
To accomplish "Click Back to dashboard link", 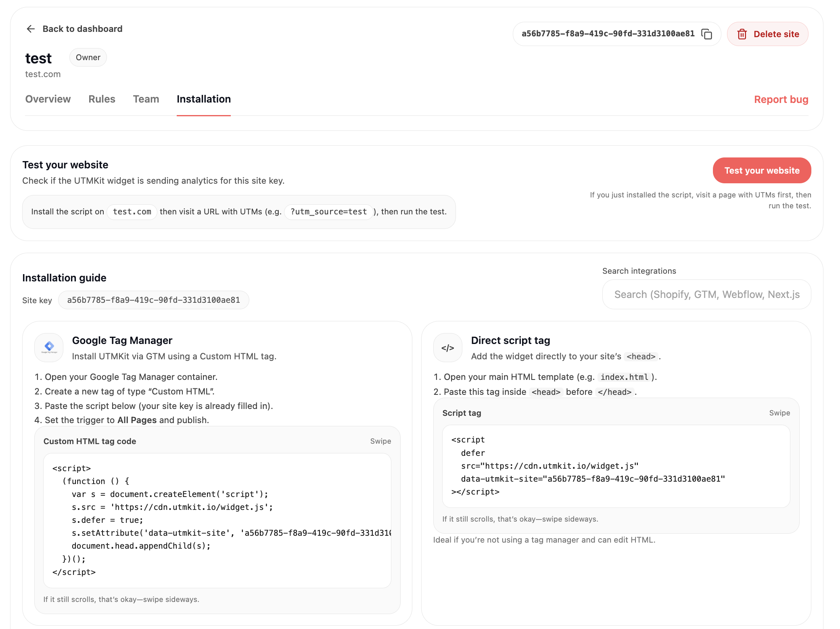I will pos(82,29).
